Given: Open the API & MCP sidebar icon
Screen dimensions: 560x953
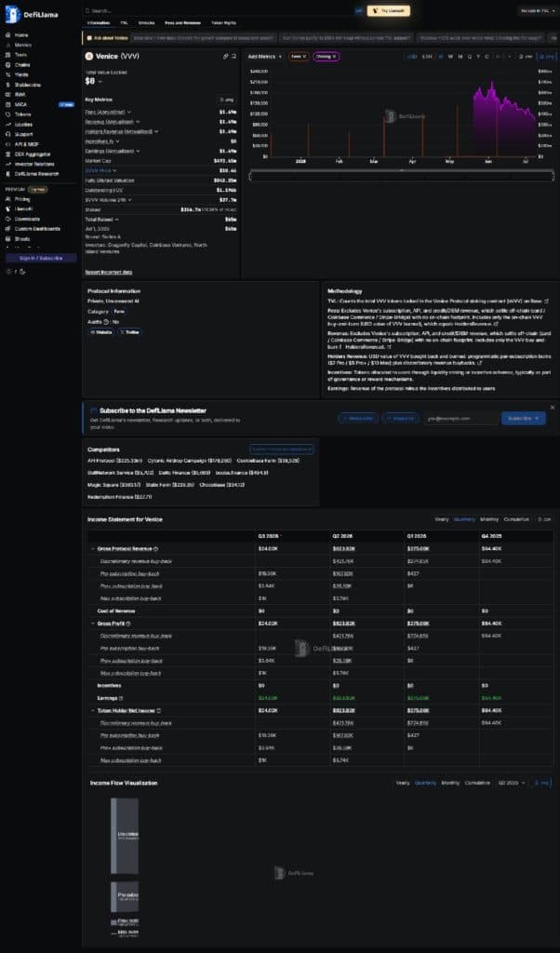Looking at the screenshot, I should [x=7, y=144].
